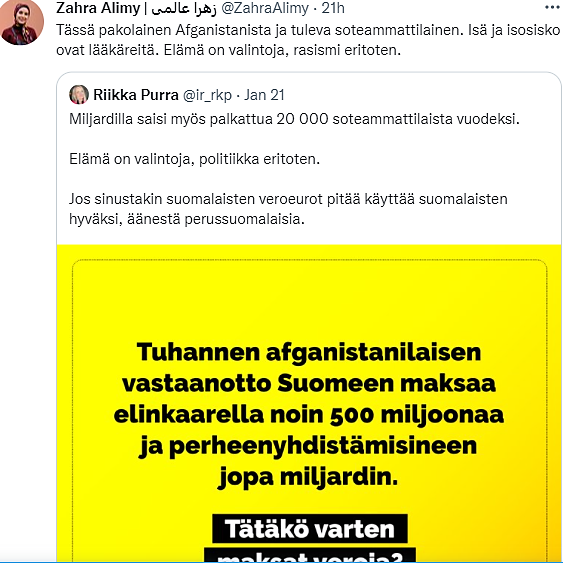Open the three-dot more options menu
This screenshot has width=563, height=563.
click(552, 8)
